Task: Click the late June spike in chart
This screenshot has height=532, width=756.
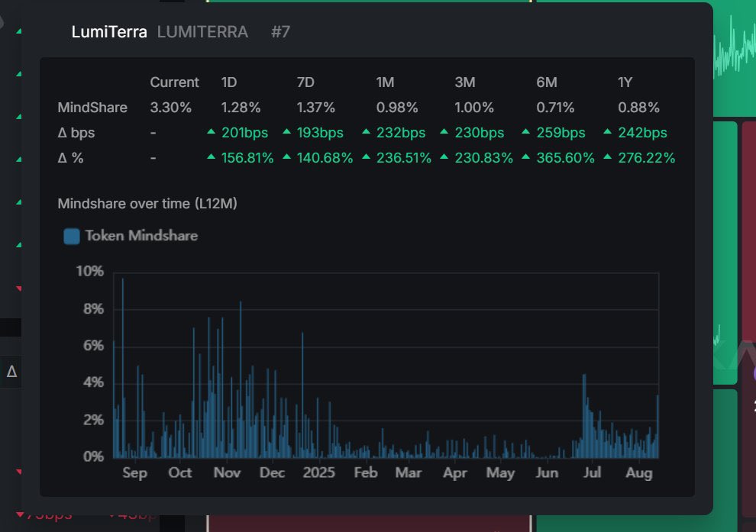Action: (x=584, y=414)
